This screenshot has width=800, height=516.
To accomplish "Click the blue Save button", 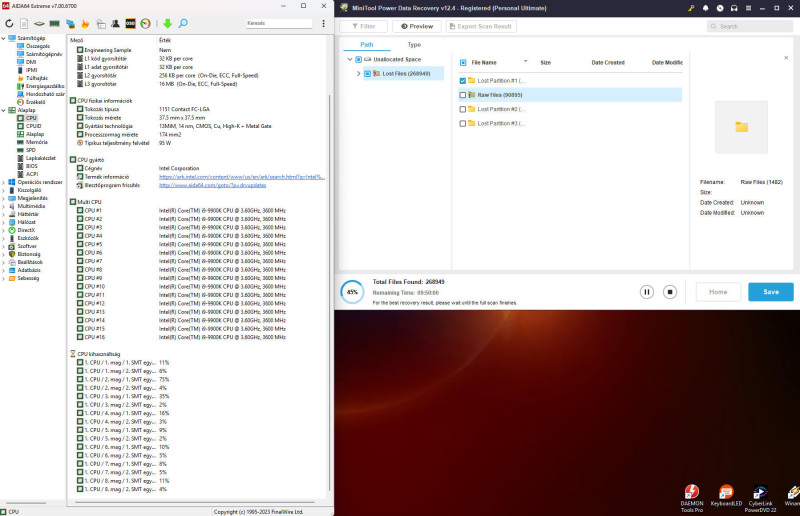I will click(x=770, y=292).
